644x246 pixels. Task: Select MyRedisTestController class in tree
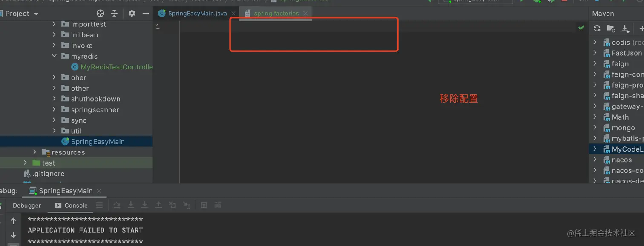[112, 67]
